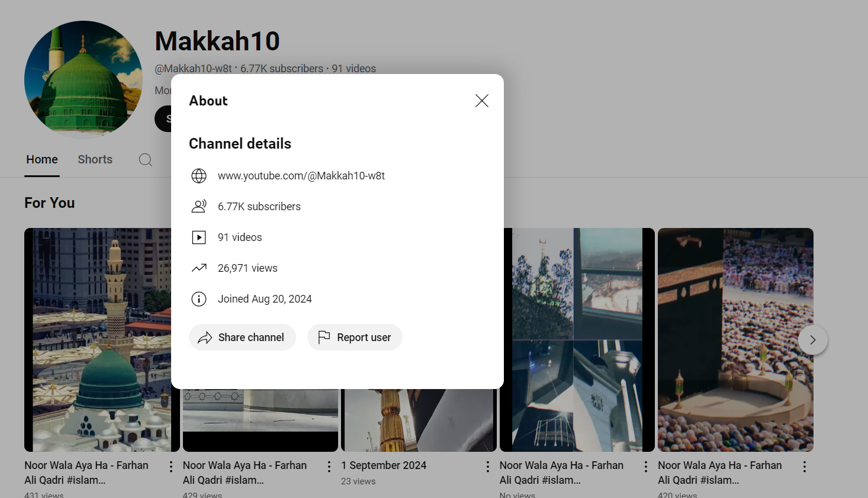
Task: Click the trending views arrow icon
Action: coord(199,268)
